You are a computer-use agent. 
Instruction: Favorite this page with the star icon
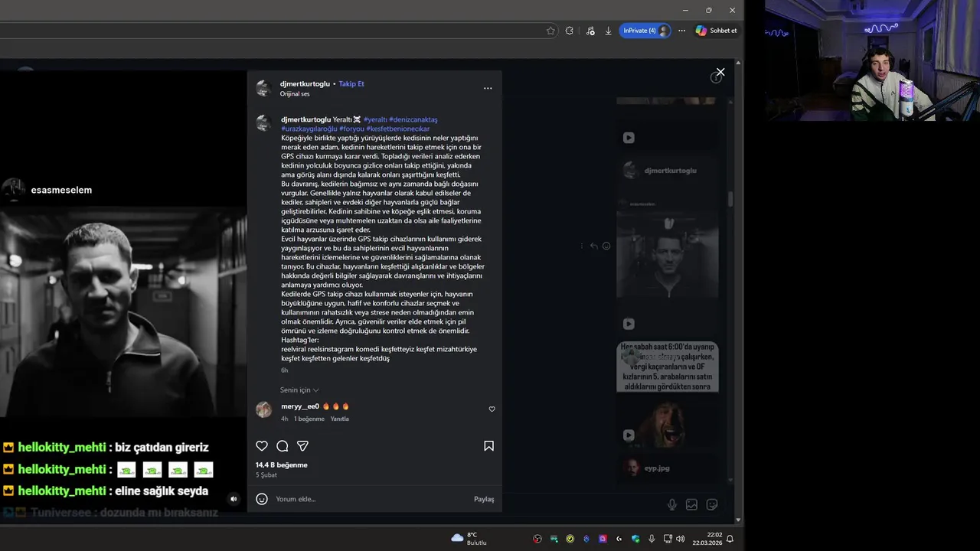pyautogui.click(x=550, y=31)
